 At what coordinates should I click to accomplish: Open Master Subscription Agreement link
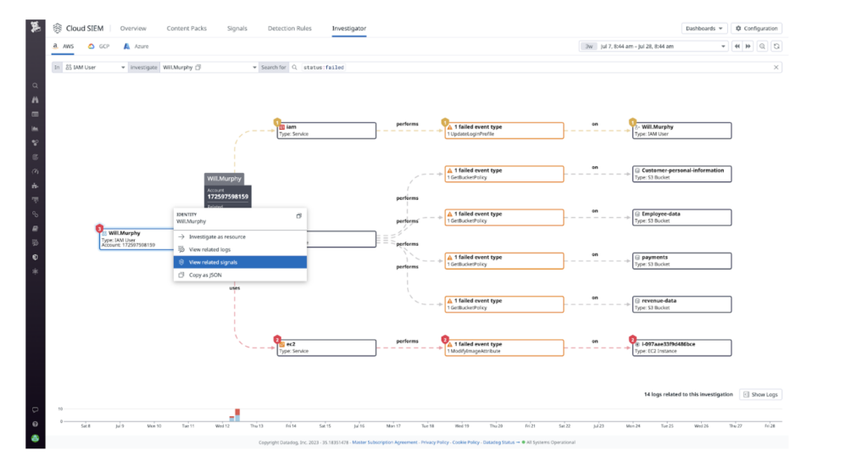pyautogui.click(x=385, y=442)
